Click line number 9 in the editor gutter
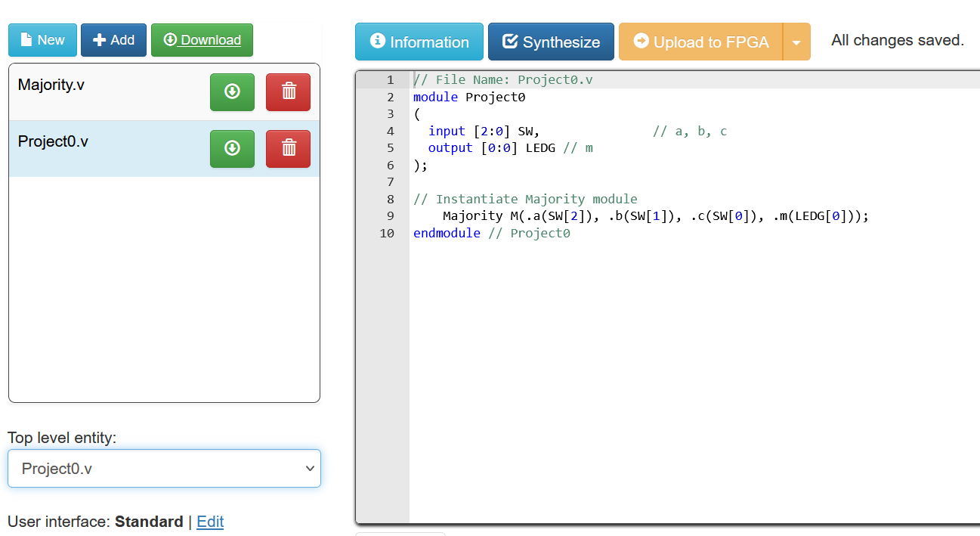 point(390,216)
